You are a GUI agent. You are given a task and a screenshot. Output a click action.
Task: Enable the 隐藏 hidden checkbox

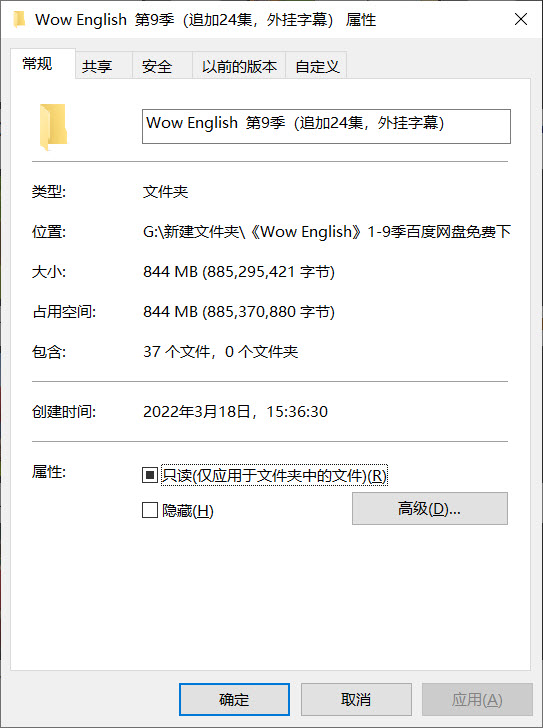tap(149, 510)
